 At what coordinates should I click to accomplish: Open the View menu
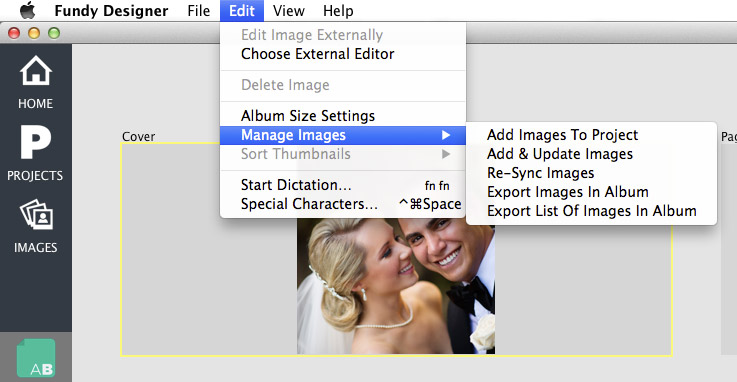pos(289,11)
